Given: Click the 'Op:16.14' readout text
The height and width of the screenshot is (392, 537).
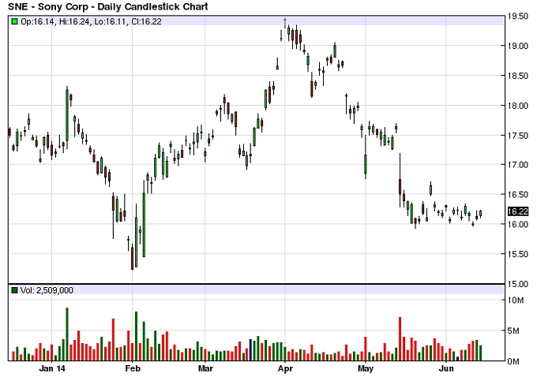Looking at the screenshot, I should 37,21.
